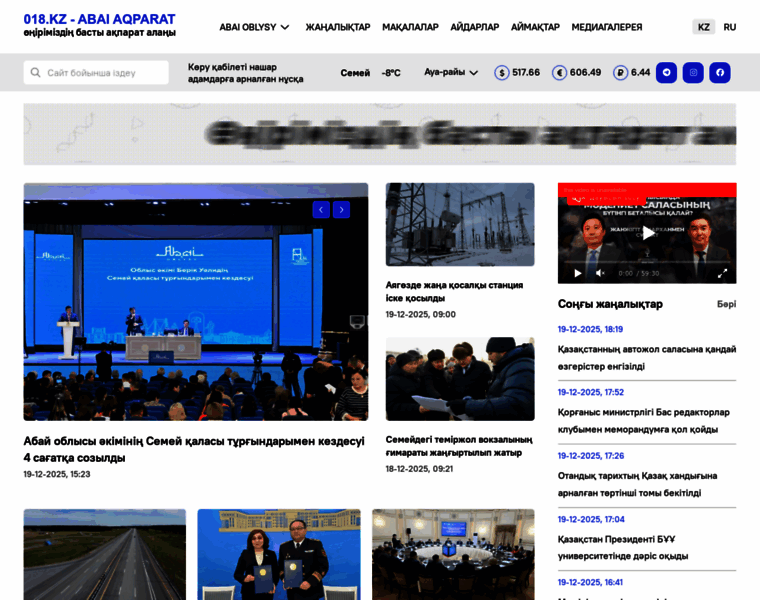Open the Facebook page icon

click(720, 73)
